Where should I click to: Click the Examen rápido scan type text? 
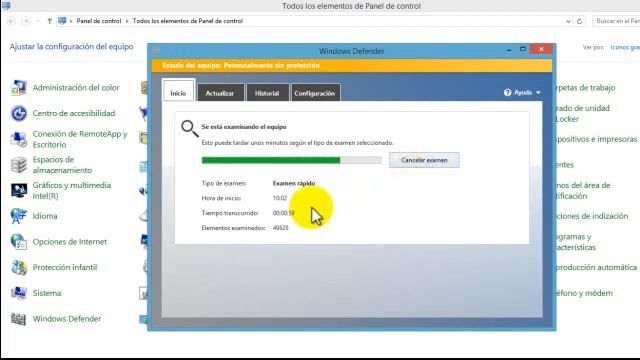(x=294, y=183)
